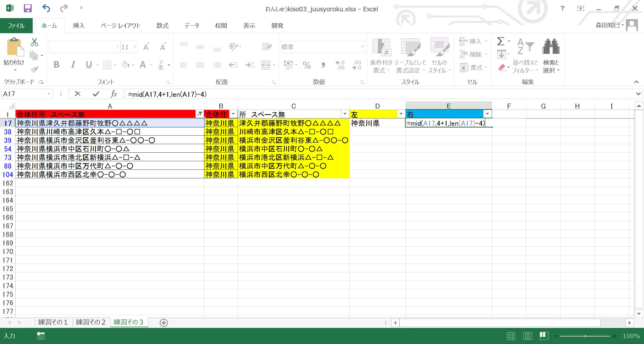Click the Save icon in the quick access toolbar
Viewport: 644px width, 344px height.
pos(28,8)
